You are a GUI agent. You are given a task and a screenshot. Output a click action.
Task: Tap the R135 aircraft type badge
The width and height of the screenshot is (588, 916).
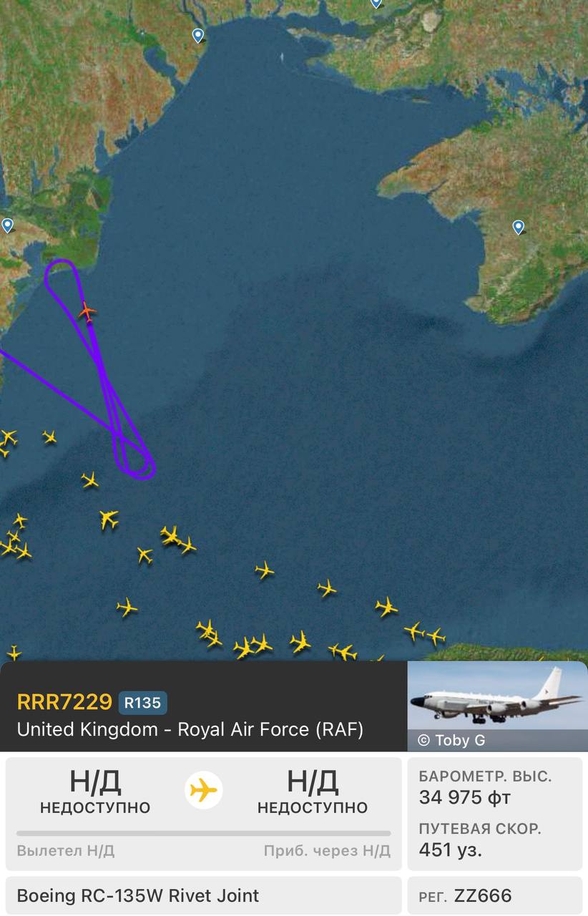click(143, 703)
